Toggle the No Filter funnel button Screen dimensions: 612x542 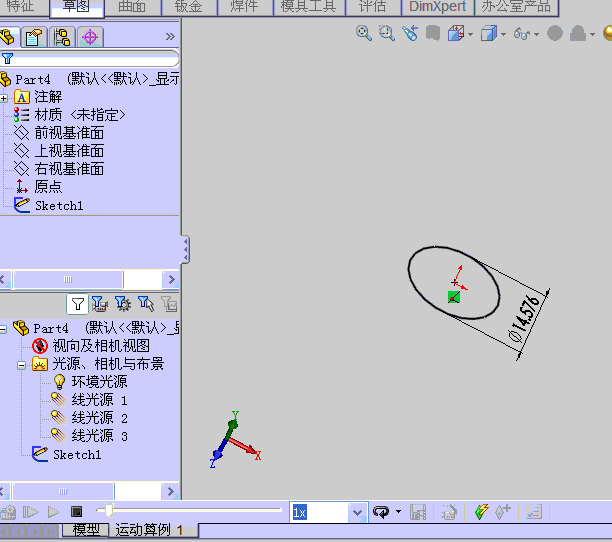77,304
